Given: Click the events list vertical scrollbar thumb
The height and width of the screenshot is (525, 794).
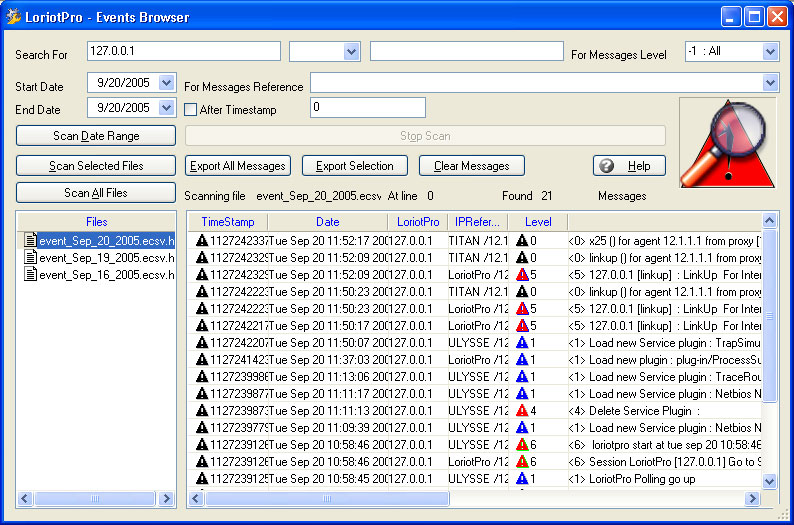Looking at the screenshot, I should (x=769, y=315).
